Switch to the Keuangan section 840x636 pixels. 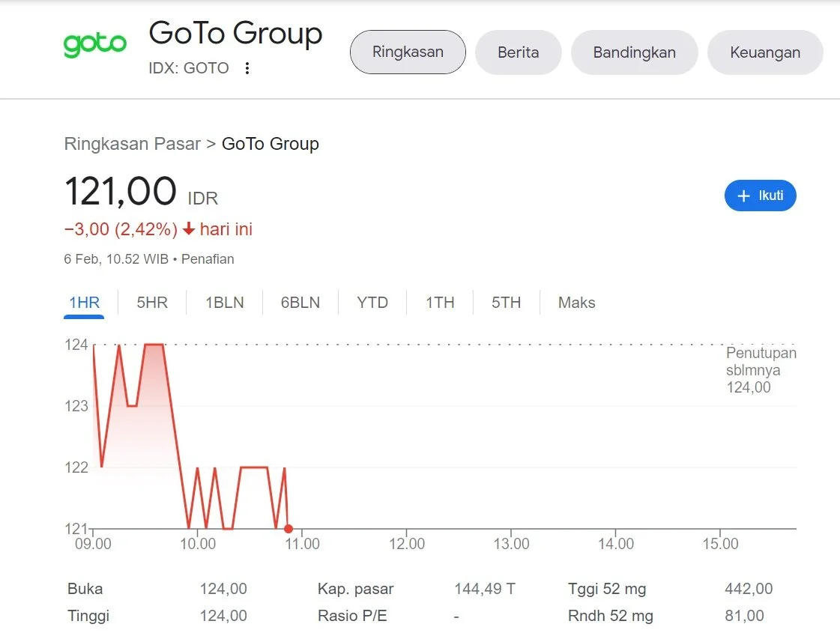[x=765, y=52]
